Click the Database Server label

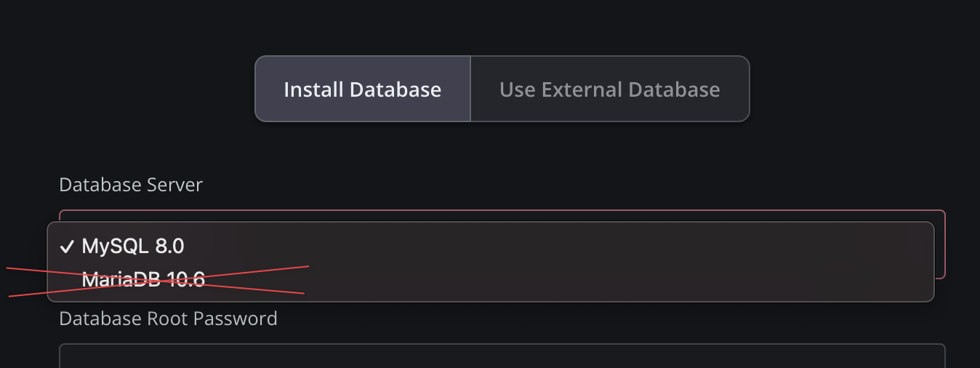[131, 185]
